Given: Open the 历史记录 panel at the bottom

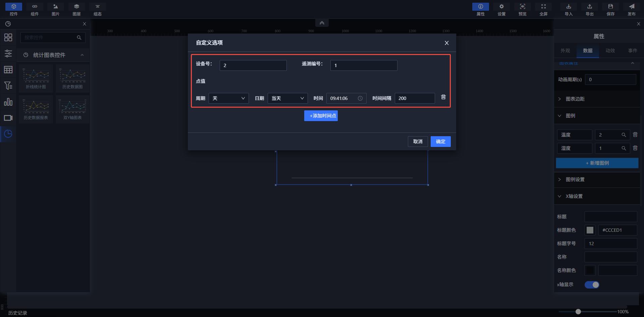Looking at the screenshot, I should pyautogui.click(x=18, y=313).
